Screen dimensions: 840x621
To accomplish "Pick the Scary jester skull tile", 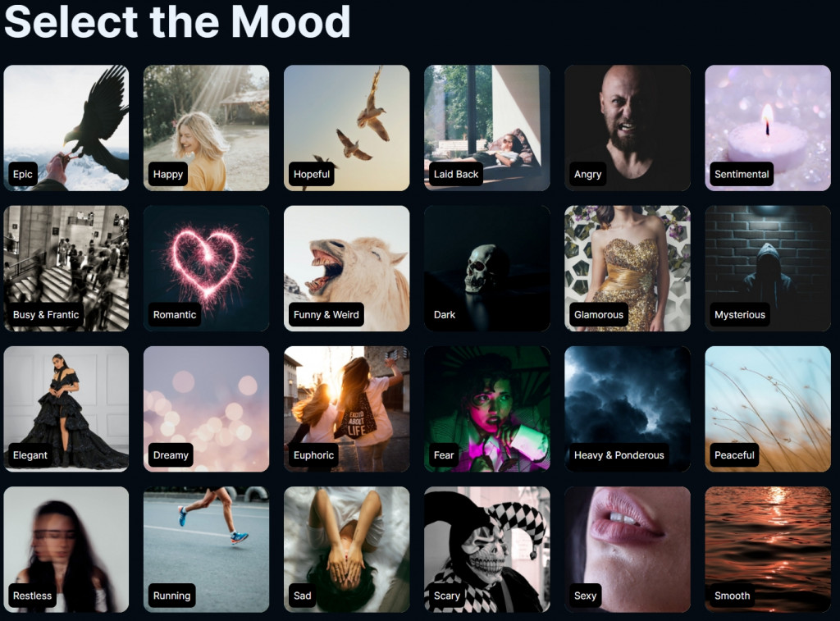I will [487, 549].
